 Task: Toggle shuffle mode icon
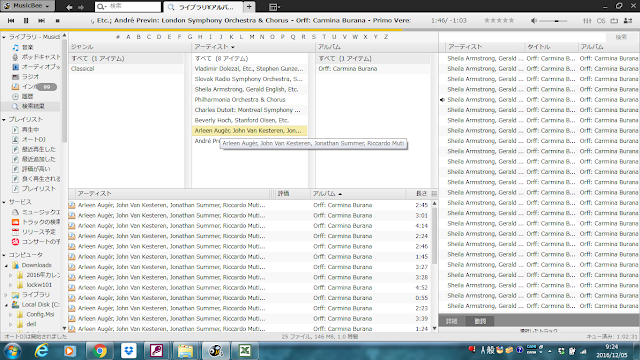coord(628,20)
